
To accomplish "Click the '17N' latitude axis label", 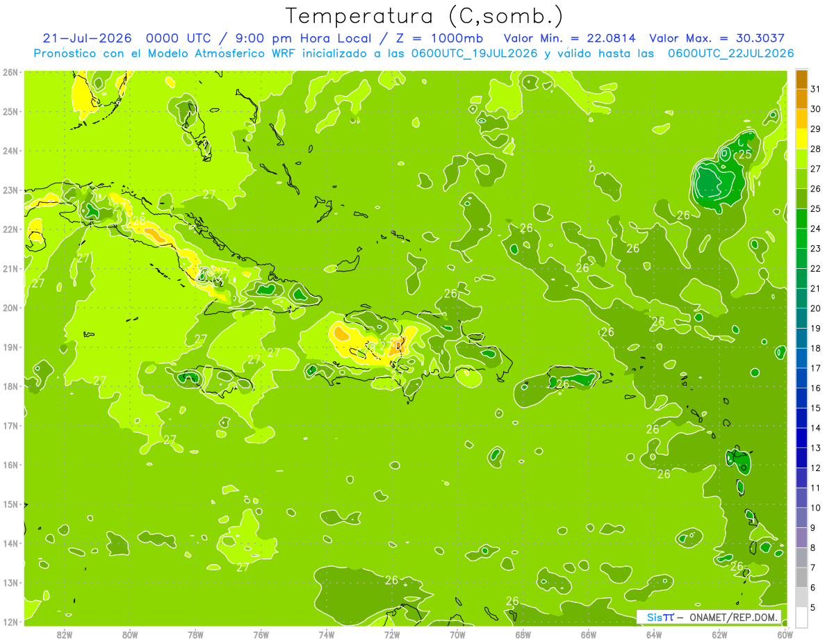I will [x=10, y=426].
